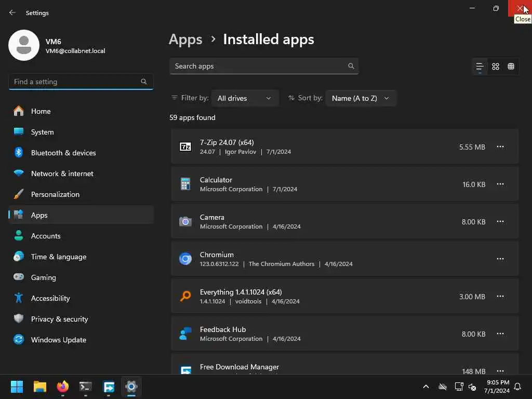Viewport: 532px width, 399px height.
Task: Select Privacy & security in sidebar
Action: tap(59, 319)
